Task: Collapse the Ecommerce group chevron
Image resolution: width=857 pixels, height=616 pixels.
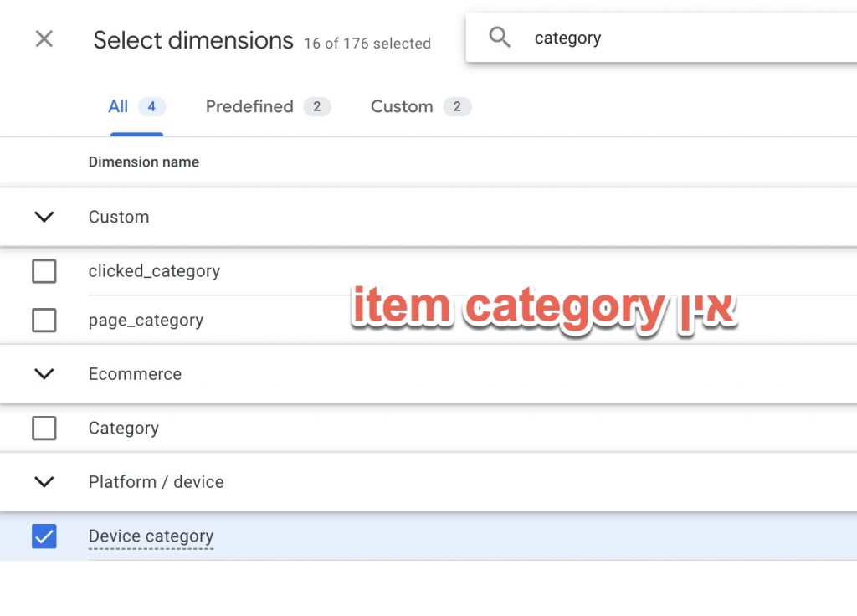Action: (44, 374)
